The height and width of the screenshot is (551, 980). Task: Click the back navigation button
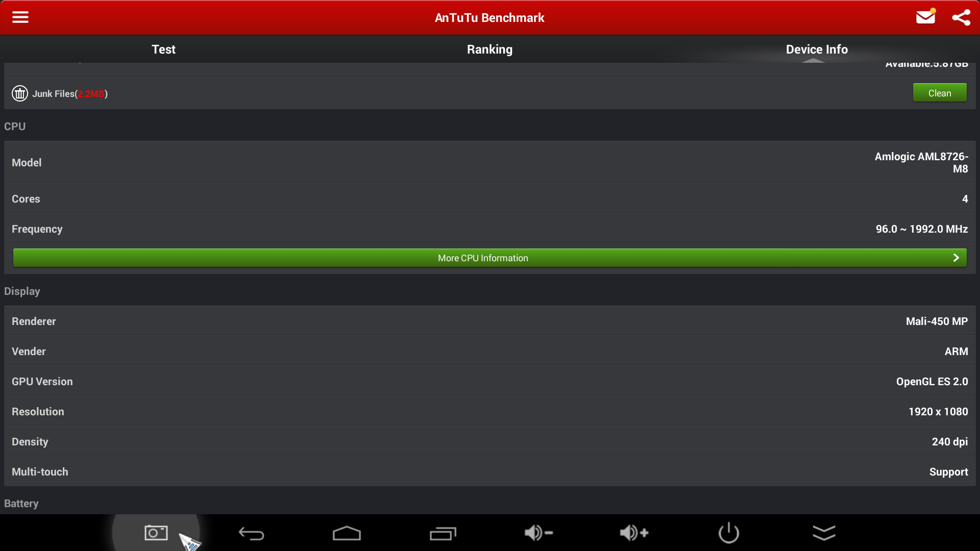tap(252, 532)
